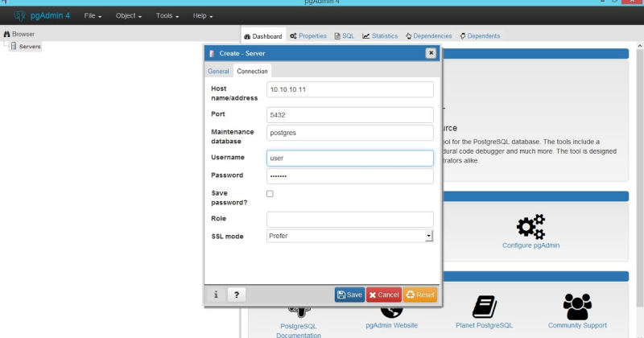
Task: Click the Servers tree node icon
Action: click(13, 47)
